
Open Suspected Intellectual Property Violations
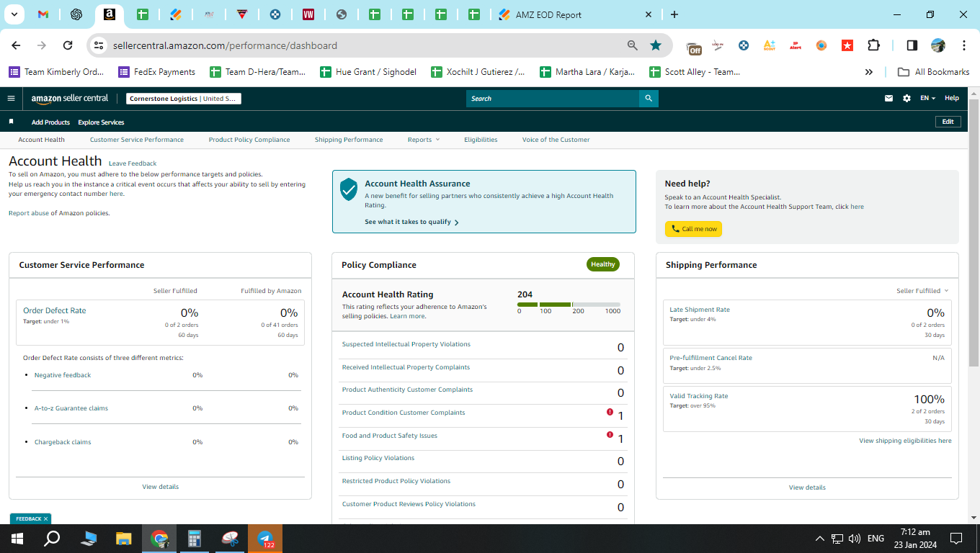coord(406,344)
